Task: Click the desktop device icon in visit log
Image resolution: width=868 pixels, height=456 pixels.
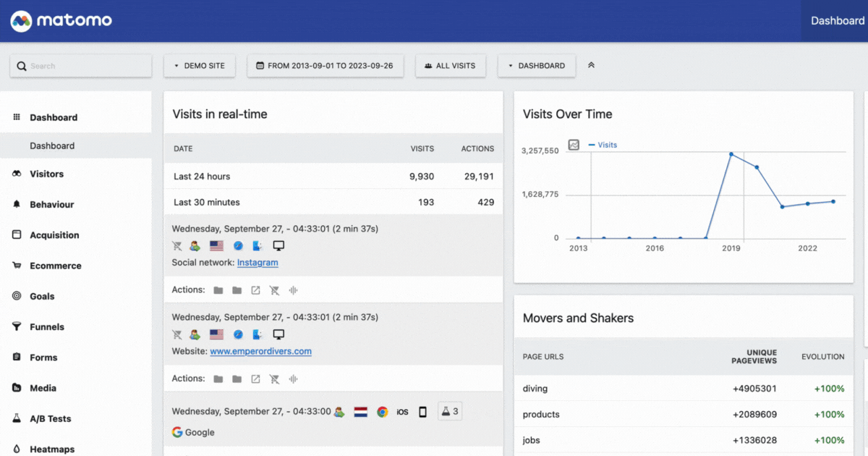Action: [277, 245]
